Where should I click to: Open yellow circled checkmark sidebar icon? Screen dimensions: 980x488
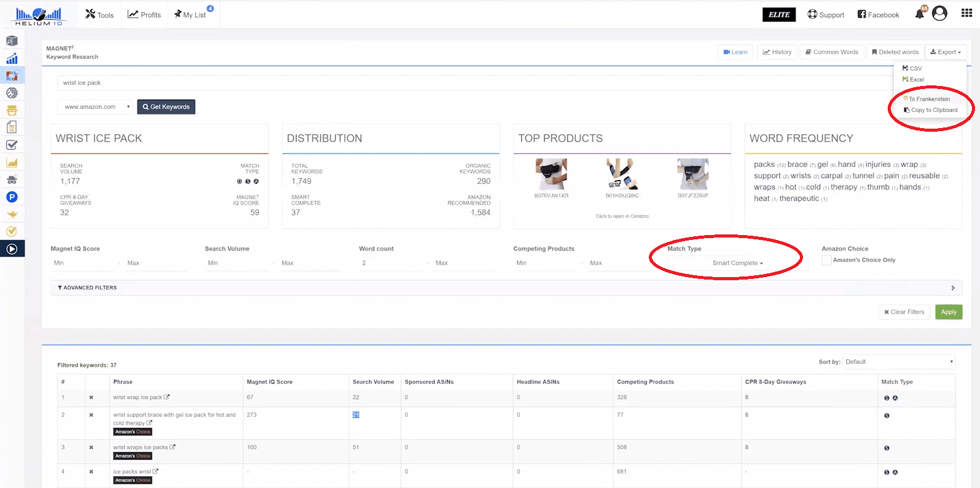[x=12, y=231]
